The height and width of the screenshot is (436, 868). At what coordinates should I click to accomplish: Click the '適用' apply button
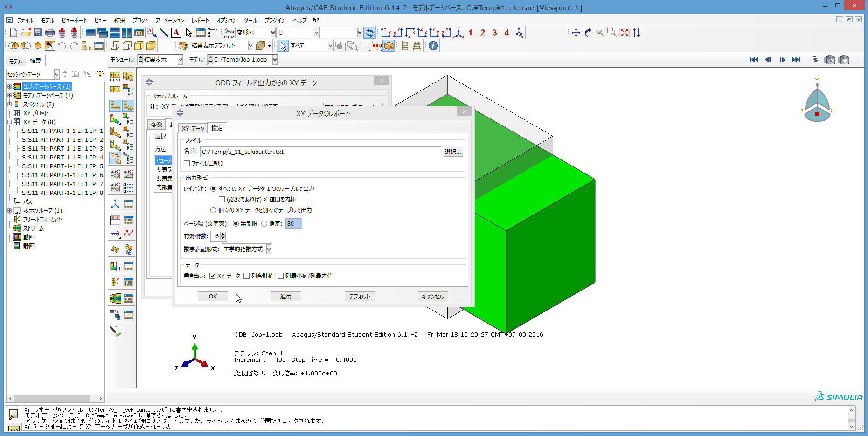click(286, 297)
